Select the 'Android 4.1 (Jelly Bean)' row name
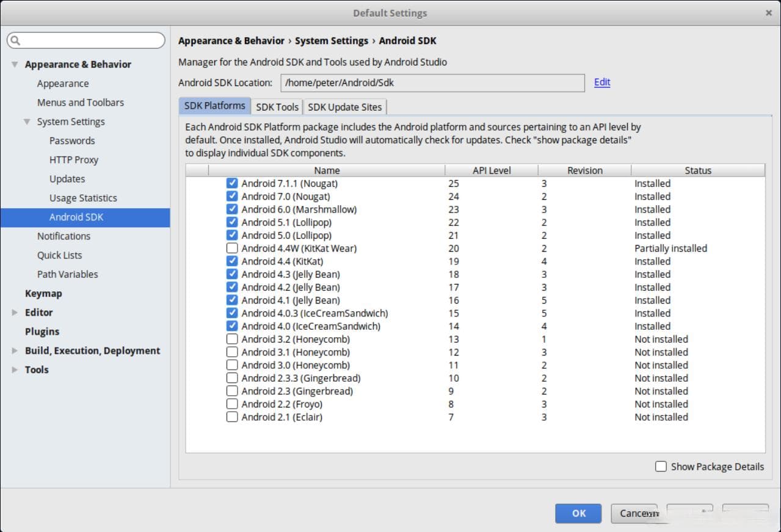Image resolution: width=781 pixels, height=532 pixels. [x=291, y=300]
